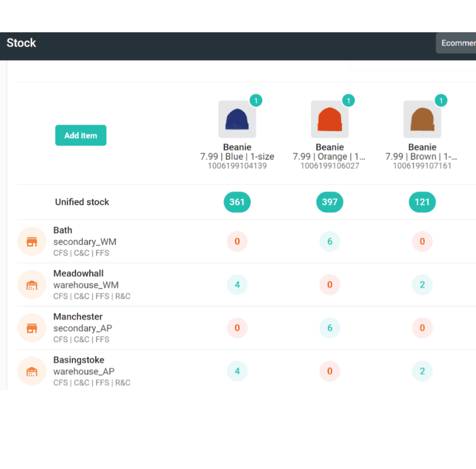Toggle Bath stock chip showing 6 for Orange Beanie
This screenshot has width=476, height=469.
(x=330, y=241)
